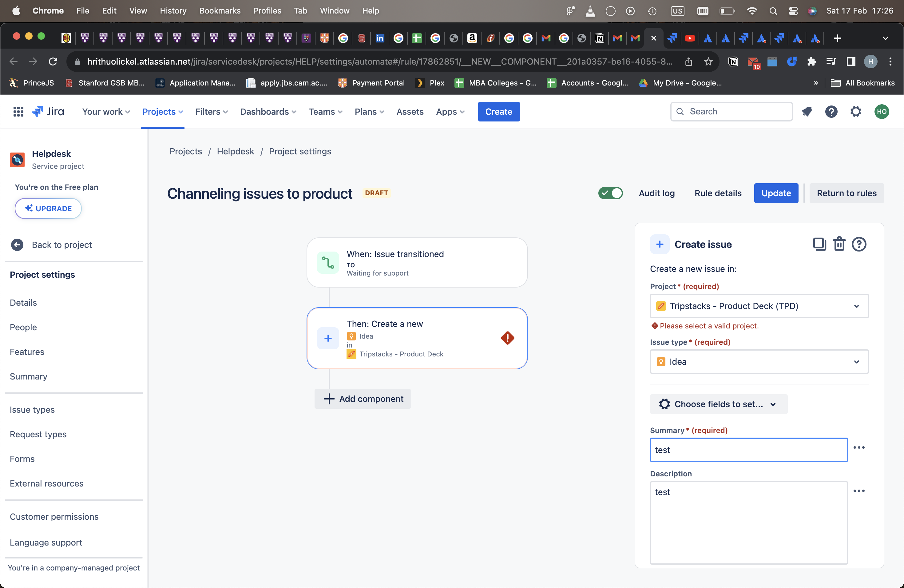Delete the Create issue component via trash icon
The width and height of the screenshot is (904, 588).
[x=839, y=244]
